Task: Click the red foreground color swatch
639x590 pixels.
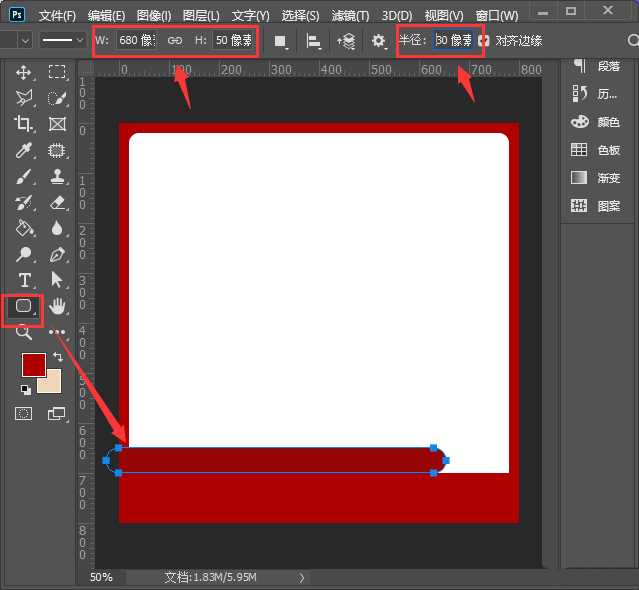Action: (33, 364)
